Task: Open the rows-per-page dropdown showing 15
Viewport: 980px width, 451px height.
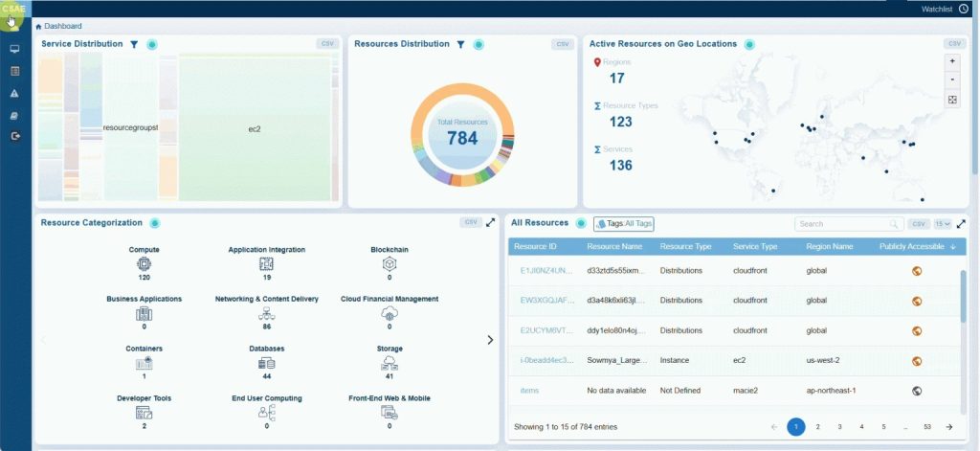Action: tap(943, 224)
